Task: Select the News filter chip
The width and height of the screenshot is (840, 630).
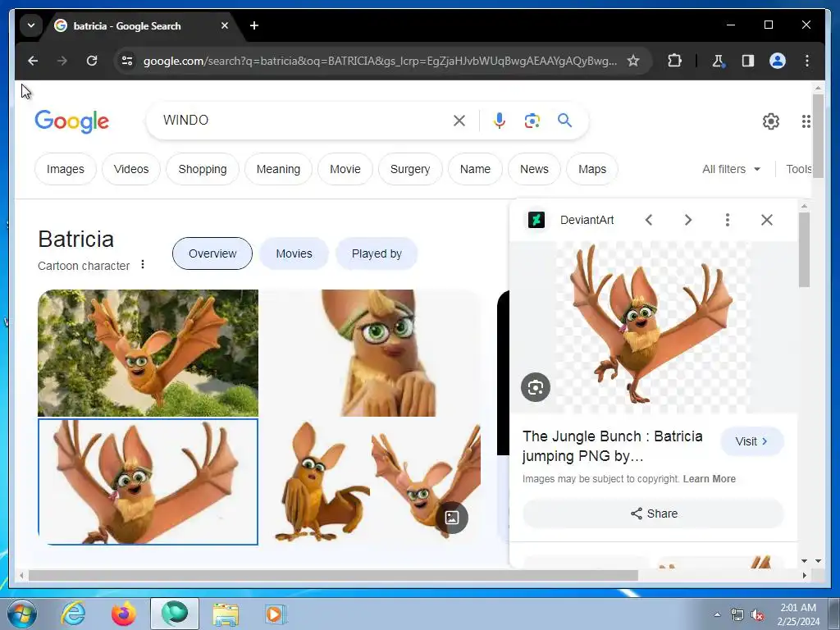Action: (x=534, y=169)
